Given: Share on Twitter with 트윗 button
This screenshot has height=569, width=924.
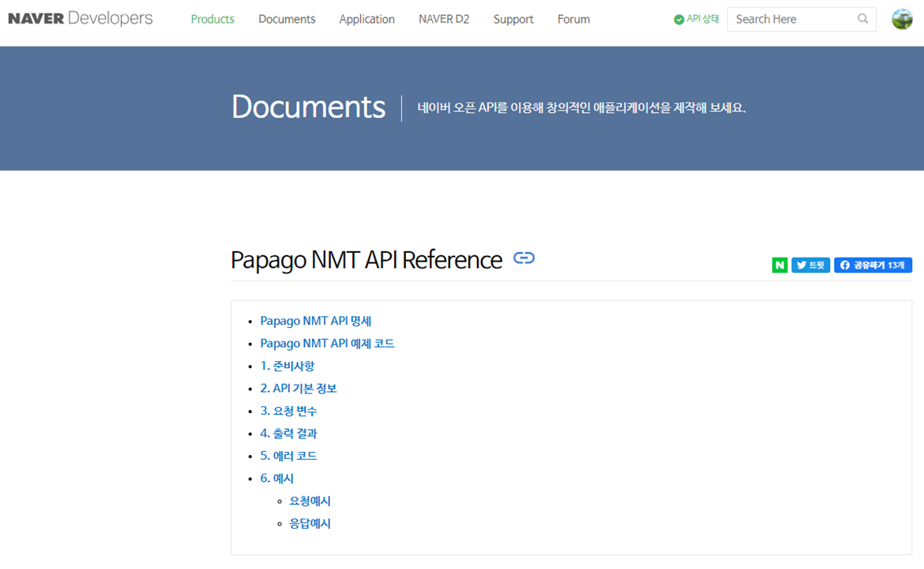Looking at the screenshot, I should [811, 266].
